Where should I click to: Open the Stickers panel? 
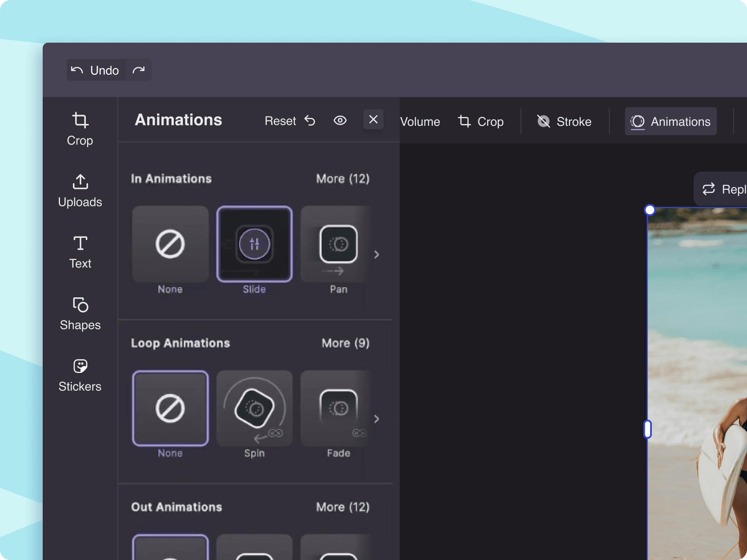click(80, 374)
